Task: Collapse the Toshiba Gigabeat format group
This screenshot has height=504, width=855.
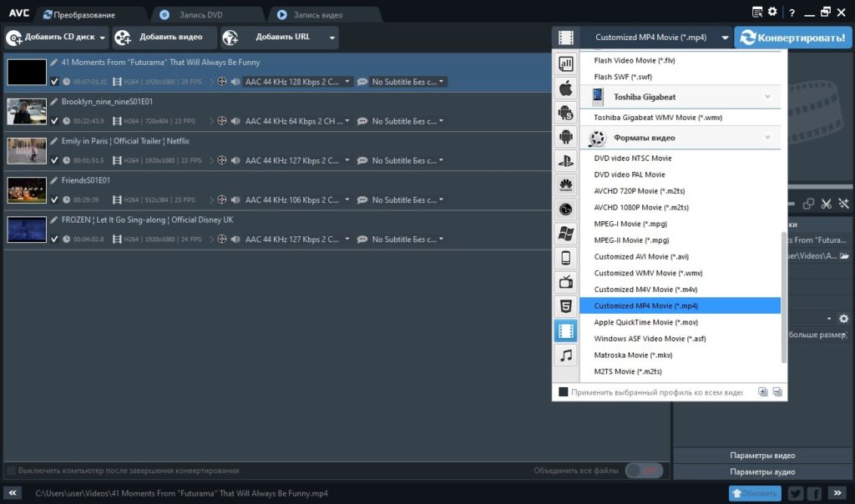Action: point(766,97)
